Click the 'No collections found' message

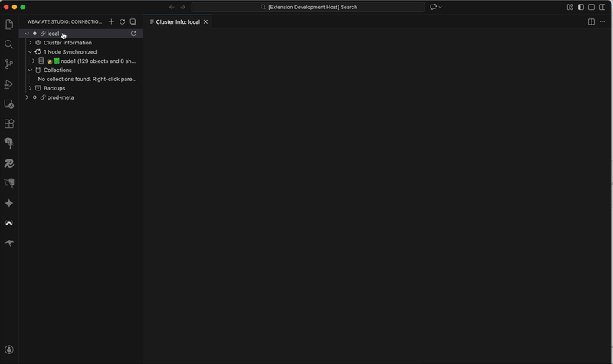(x=87, y=79)
